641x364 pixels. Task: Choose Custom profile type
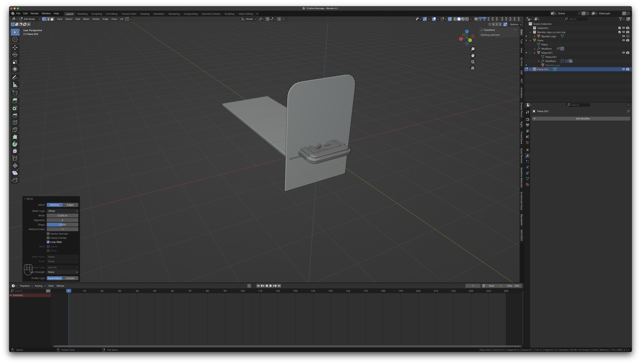click(x=70, y=278)
